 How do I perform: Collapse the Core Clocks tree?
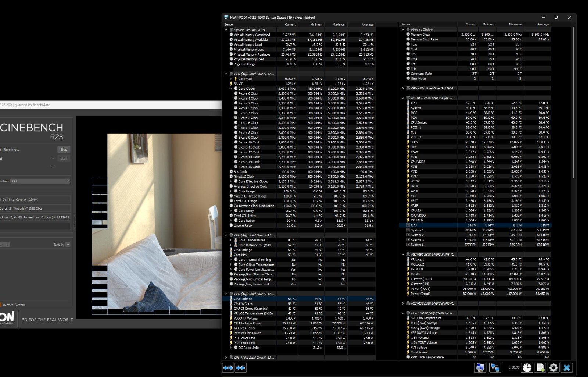(230, 89)
